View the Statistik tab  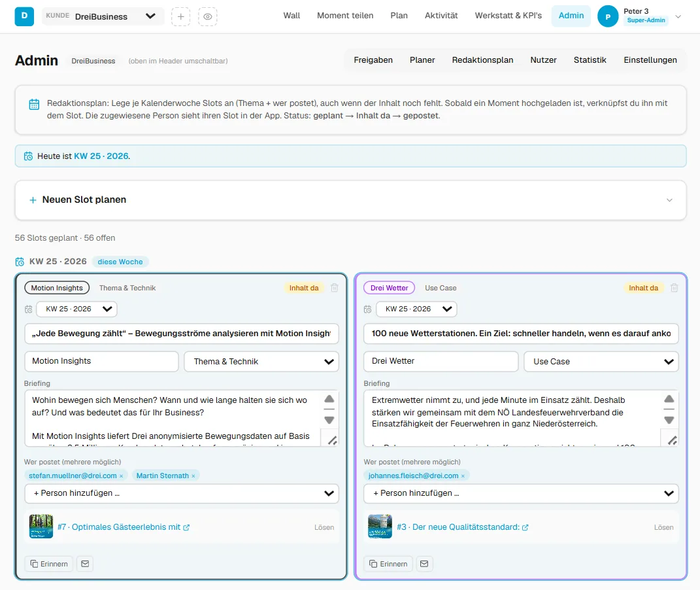[590, 60]
